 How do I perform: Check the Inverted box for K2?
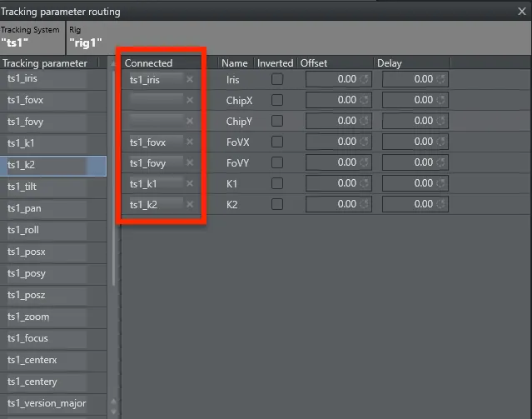tap(277, 204)
